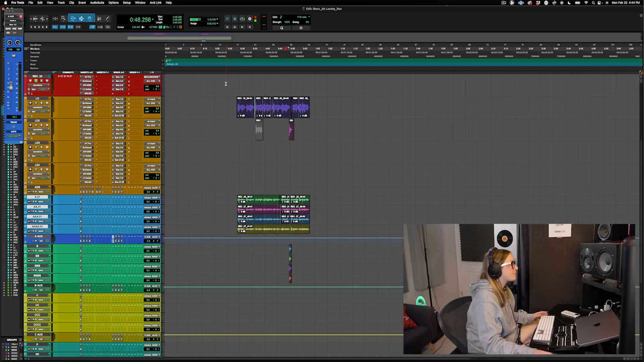
Task: Toggle the PRE button in send window
Action: (14, 29)
